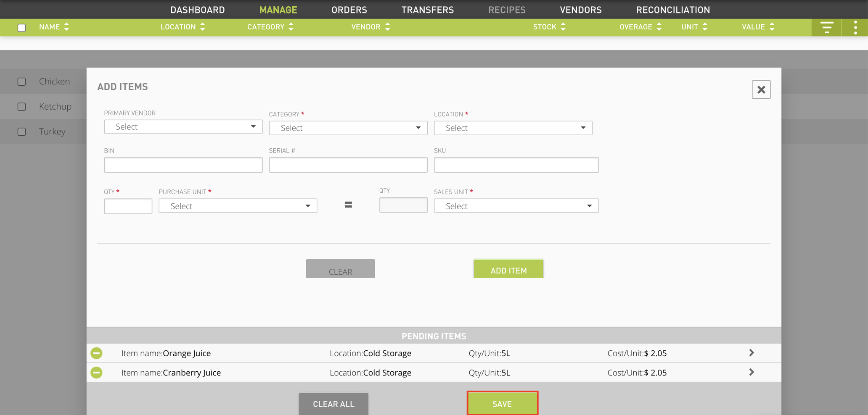The width and height of the screenshot is (868, 415).
Task: Sort the NAME column using its sort arrows
Action: pyautogui.click(x=66, y=26)
